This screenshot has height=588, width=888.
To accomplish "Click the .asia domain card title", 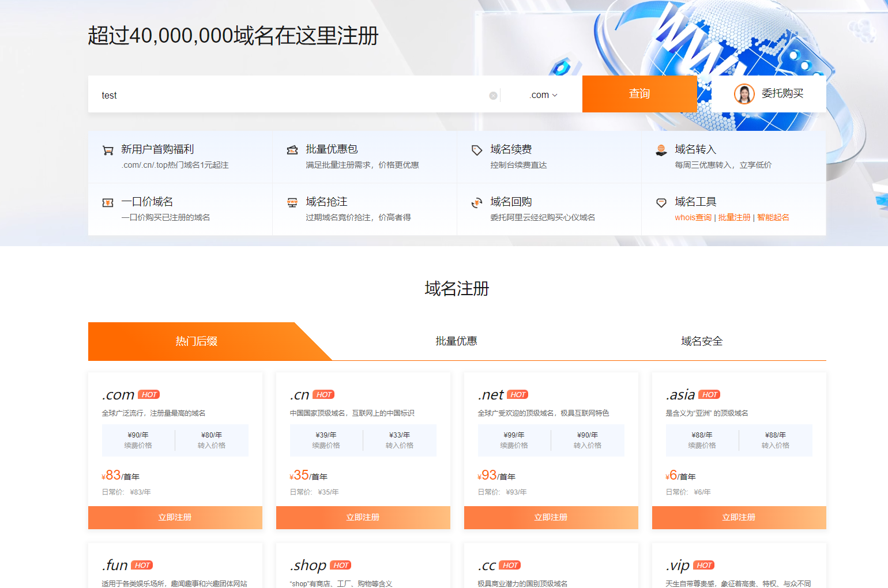I will tap(680, 395).
